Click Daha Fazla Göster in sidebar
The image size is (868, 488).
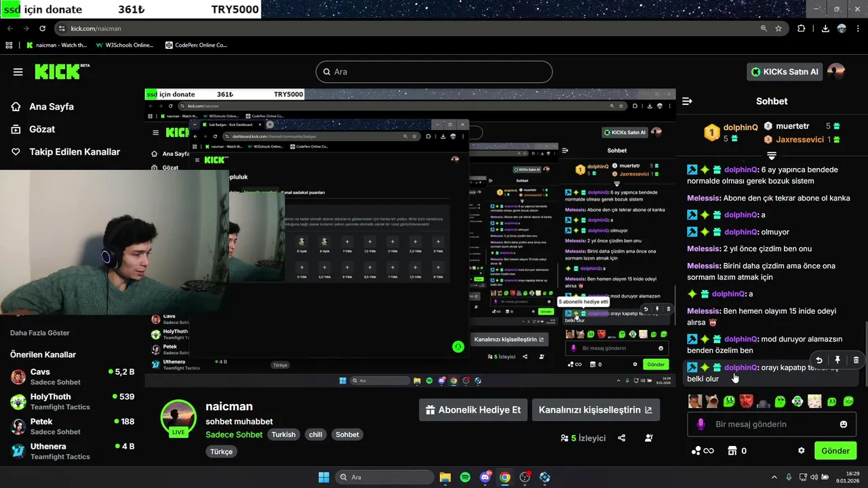(x=39, y=333)
